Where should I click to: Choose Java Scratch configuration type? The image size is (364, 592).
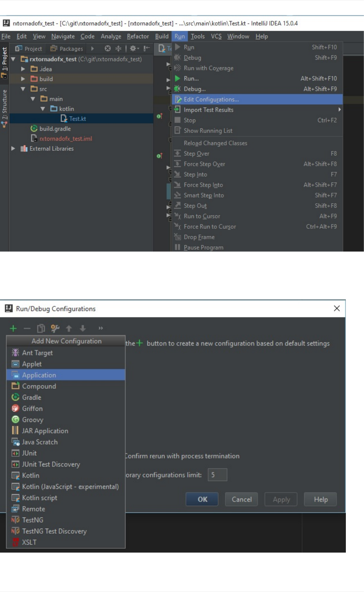click(x=66, y=442)
